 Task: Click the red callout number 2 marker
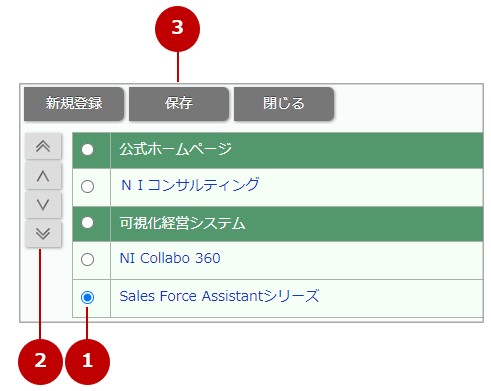[40, 362]
